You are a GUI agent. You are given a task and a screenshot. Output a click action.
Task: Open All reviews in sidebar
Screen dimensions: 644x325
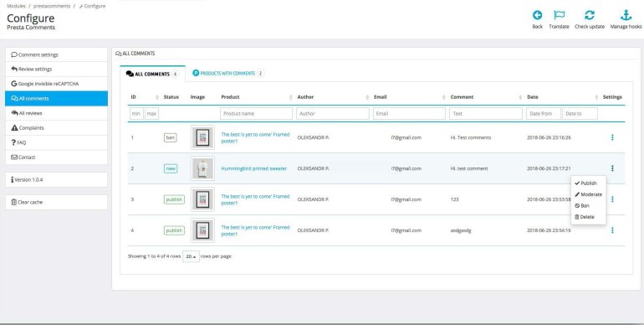pyautogui.click(x=56, y=113)
